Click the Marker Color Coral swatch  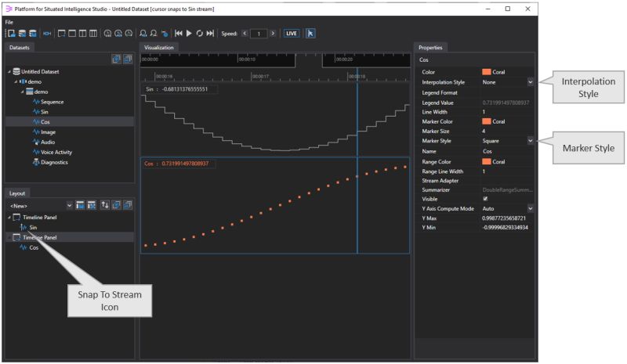click(x=487, y=121)
